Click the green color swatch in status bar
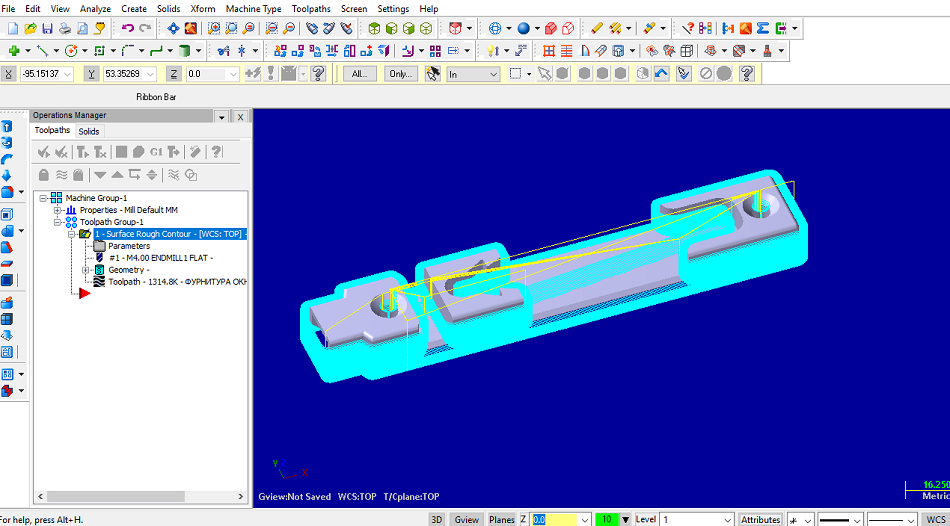950x526 pixels. tap(605, 519)
